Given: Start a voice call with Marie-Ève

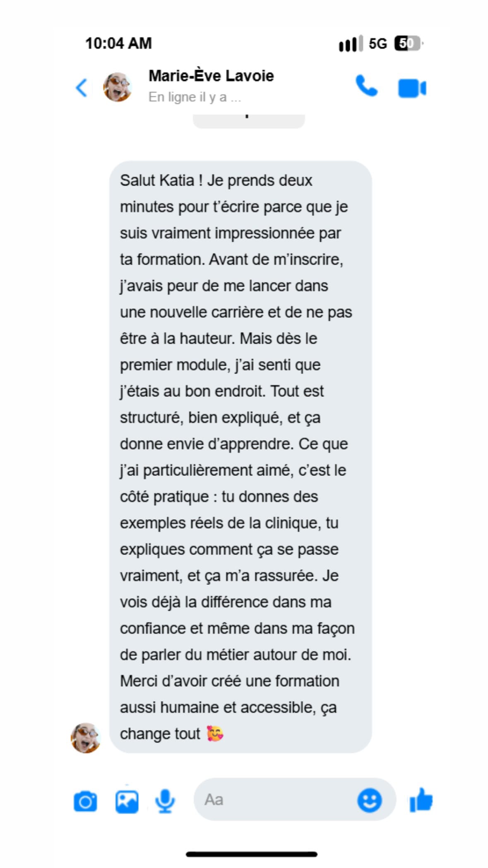Looking at the screenshot, I should point(366,86).
